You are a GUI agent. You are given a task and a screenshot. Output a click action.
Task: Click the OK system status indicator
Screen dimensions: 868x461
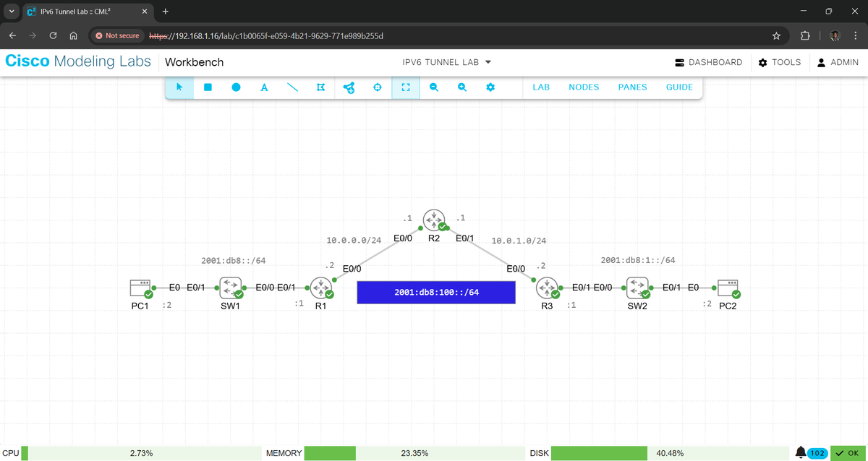[848, 453]
